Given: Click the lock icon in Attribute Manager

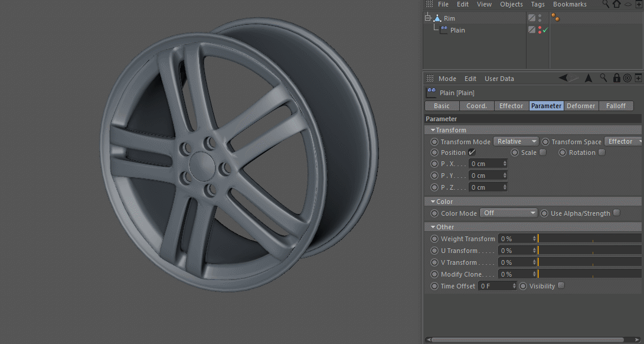Looking at the screenshot, I should coord(616,78).
